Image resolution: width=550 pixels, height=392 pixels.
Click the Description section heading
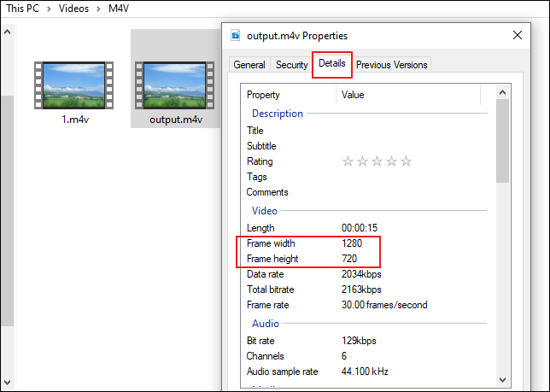tap(278, 114)
